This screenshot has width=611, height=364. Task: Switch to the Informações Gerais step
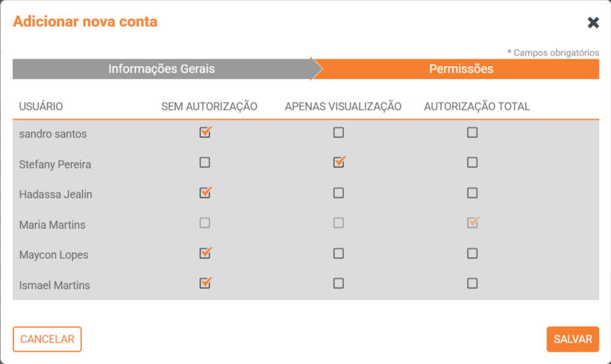[162, 69]
